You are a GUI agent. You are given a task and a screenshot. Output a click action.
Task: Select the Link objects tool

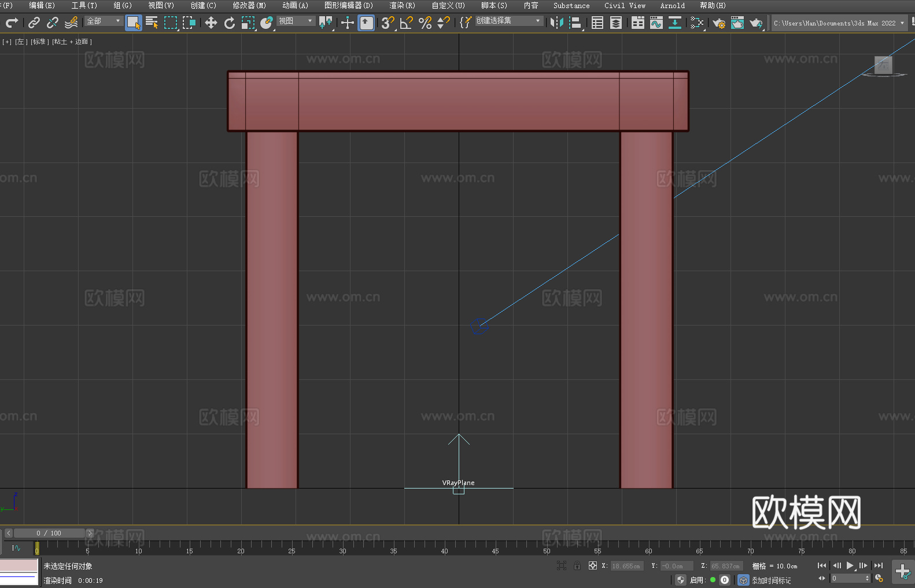(x=34, y=23)
